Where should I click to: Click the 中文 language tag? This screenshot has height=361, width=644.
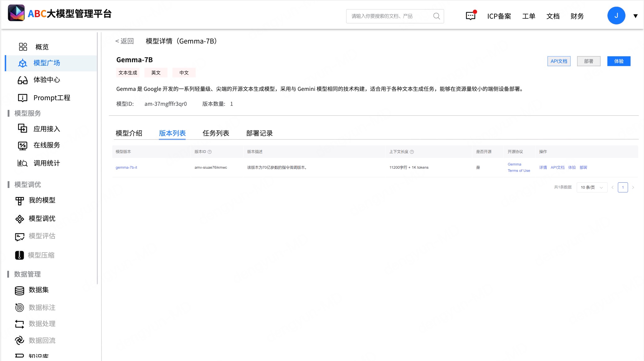coord(184,73)
